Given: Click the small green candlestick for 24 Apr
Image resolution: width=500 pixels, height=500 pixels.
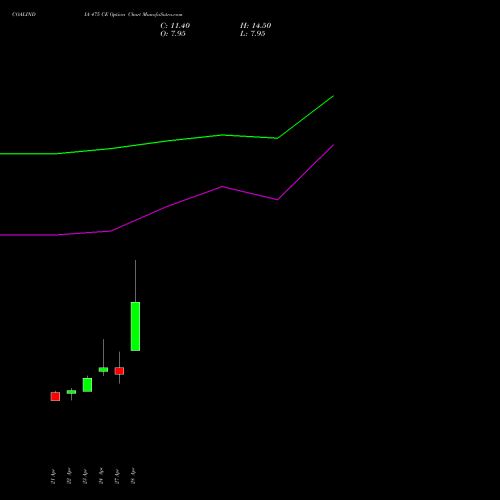Looking at the screenshot, I should [103, 369].
